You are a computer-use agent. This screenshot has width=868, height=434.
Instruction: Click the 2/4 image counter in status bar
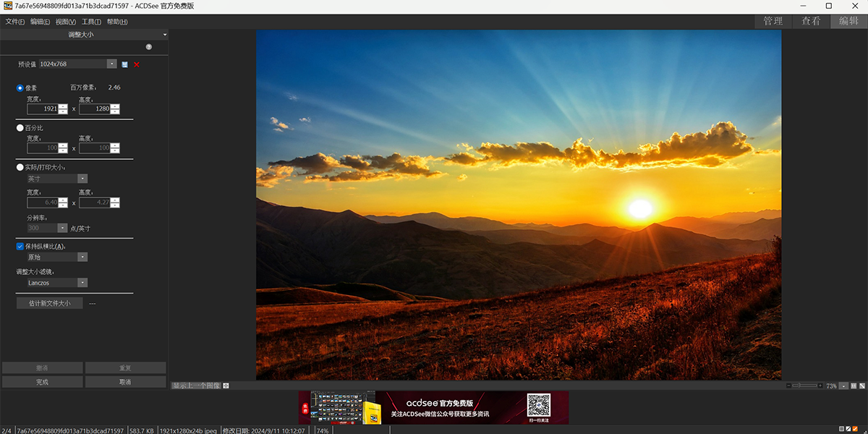7,430
